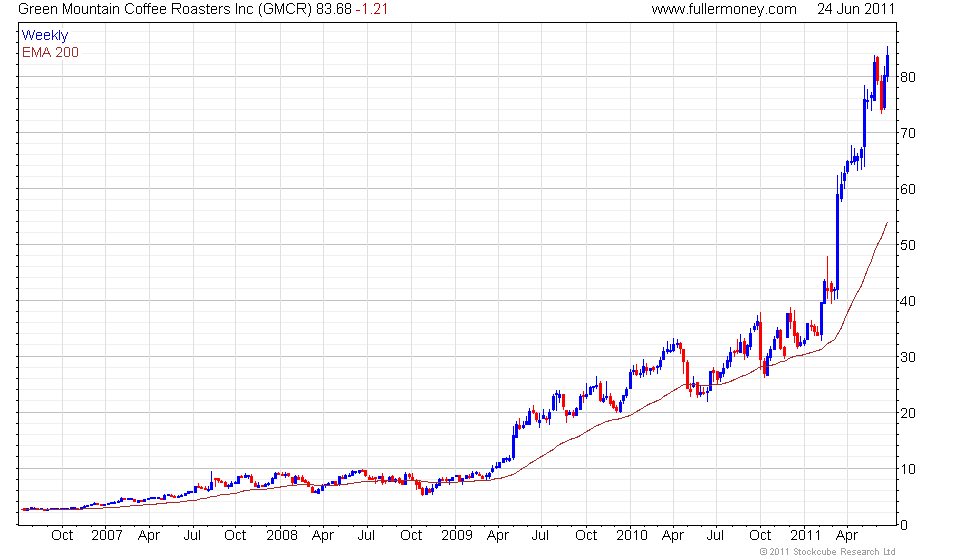This screenshot has width=980, height=560.
Task: Click the blue Weekly legend label
Action: [44, 36]
